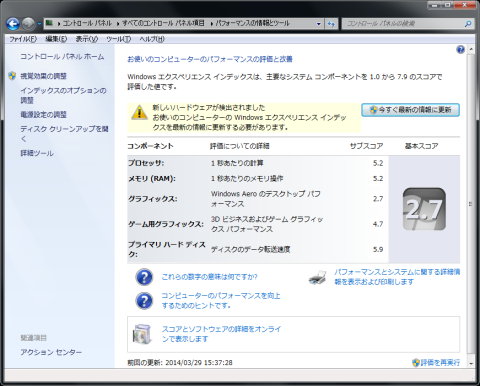This screenshot has height=386, width=480.
Task: Click グラフィックス: row label
Action: point(153,199)
